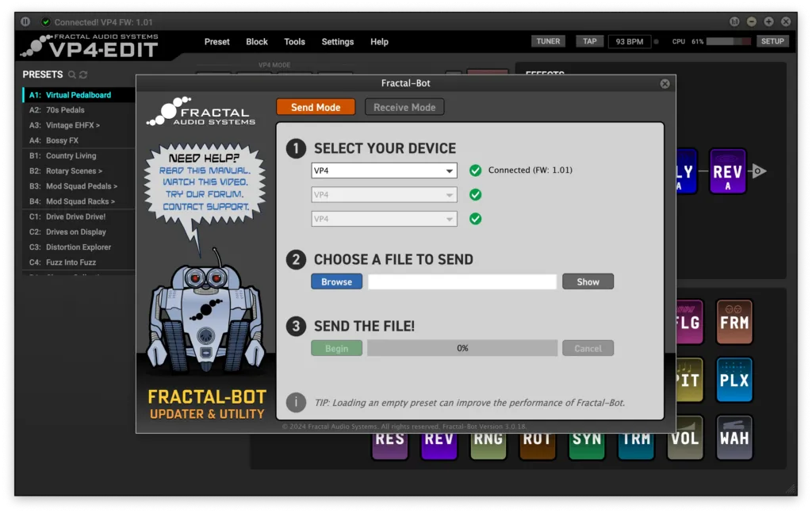This screenshot has height=513, width=812.
Task: Switch to Receive Mode
Action: [404, 107]
